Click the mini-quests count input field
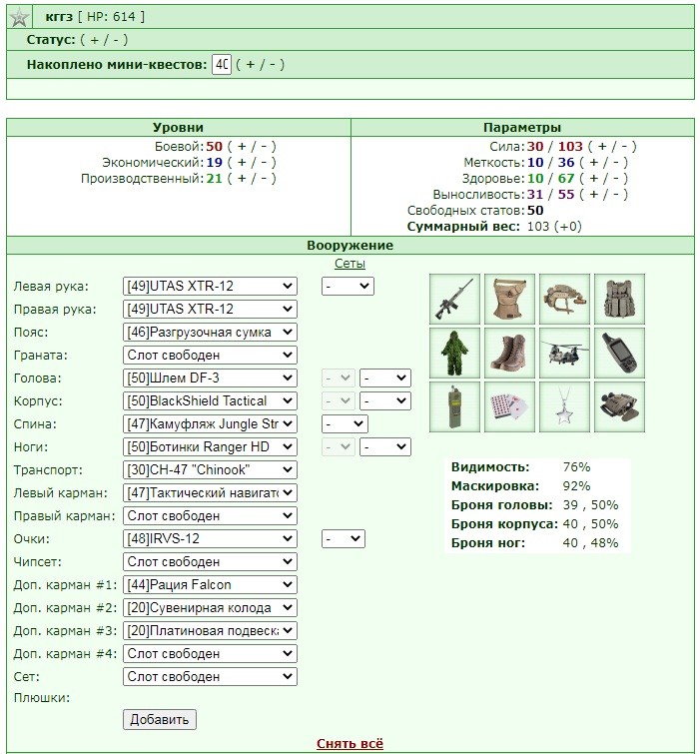This screenshot has height=754, width=700. tap(222, 65)
